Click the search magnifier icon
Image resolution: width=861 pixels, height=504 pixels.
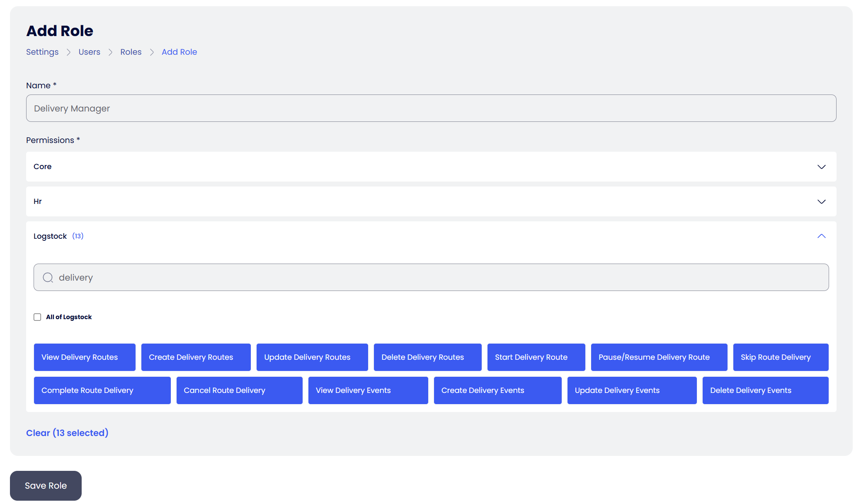(x=48, y=277)
